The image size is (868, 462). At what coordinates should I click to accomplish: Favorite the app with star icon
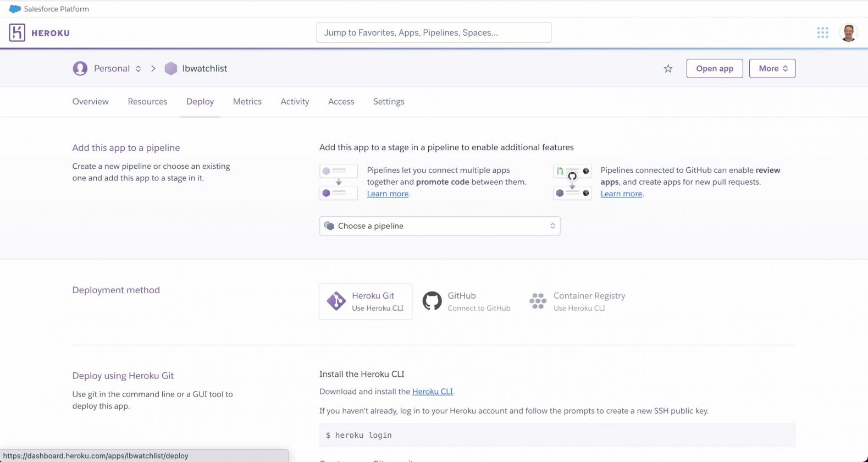click(x=668, y=69)
